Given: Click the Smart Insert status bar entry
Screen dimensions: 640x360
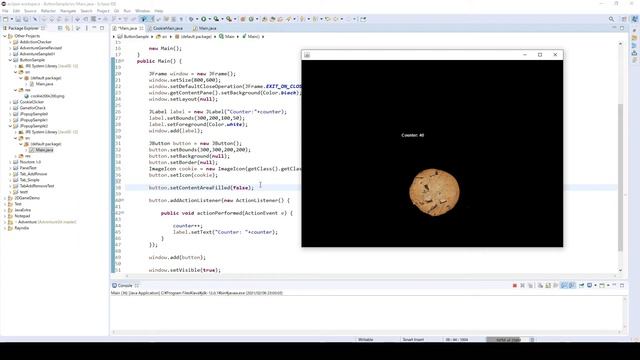Looking at the screenshot, I should 413,340.
